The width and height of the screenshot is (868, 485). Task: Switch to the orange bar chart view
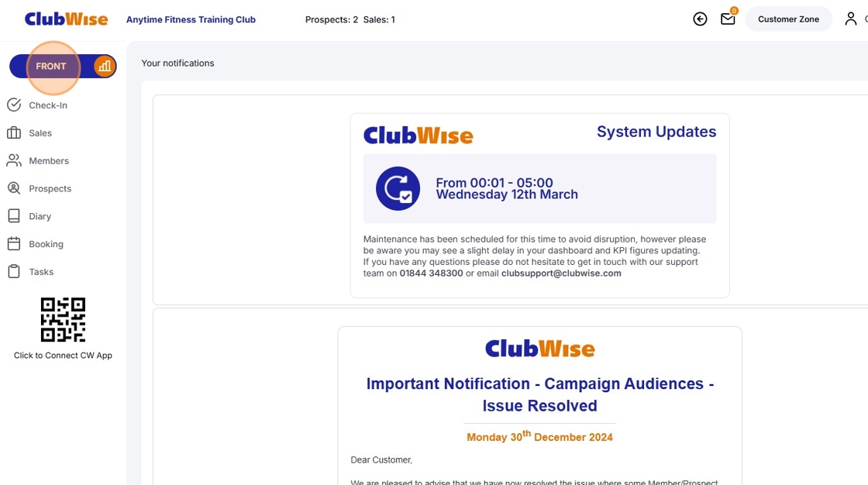[x=104, y=67]
